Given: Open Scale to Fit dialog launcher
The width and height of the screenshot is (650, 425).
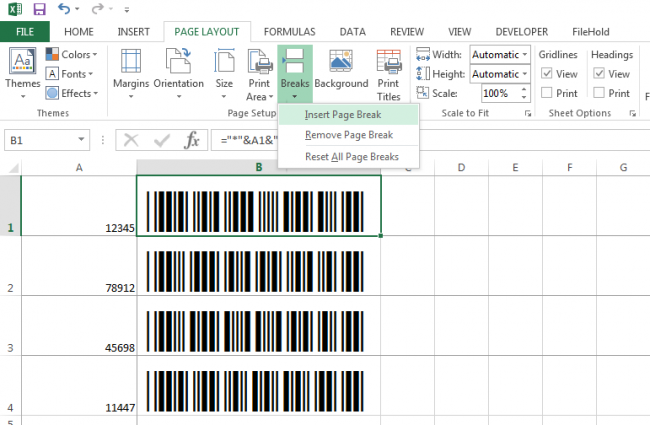Looking at the screenshot, I should (528, 113).
